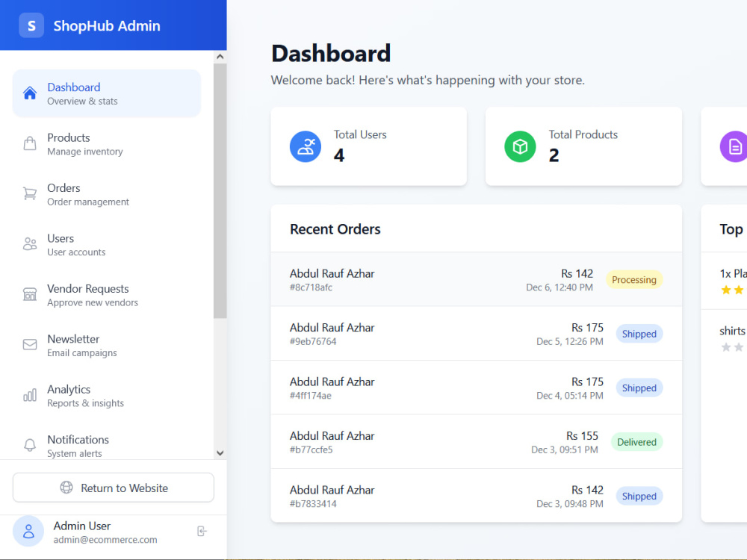Click sidebar scrollbar up arrow
Image resolution: width=747 pixels, height=560 pixels.
pos(220,57)
